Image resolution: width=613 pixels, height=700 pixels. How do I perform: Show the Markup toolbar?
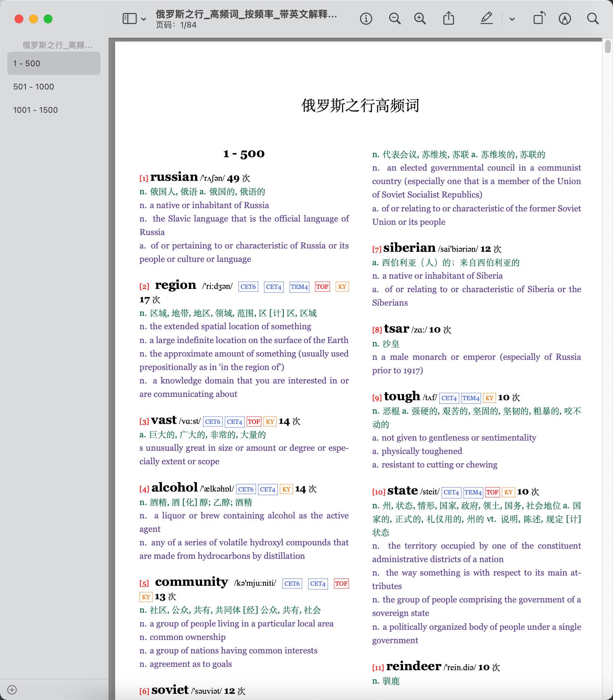point(565,19)
